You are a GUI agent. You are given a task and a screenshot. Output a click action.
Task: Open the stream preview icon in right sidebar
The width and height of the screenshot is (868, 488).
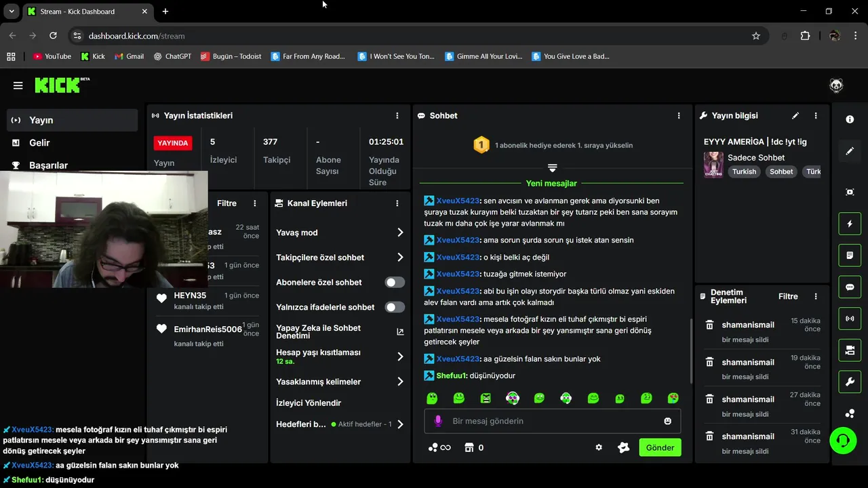click(x=850, y=192)
